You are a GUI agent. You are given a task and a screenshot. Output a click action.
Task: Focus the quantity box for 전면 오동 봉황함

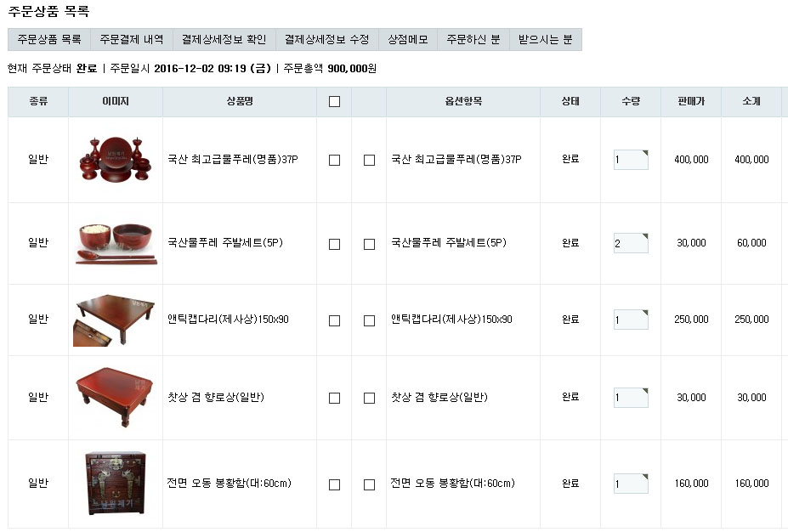pyautogui.click(x=630, y=484)
